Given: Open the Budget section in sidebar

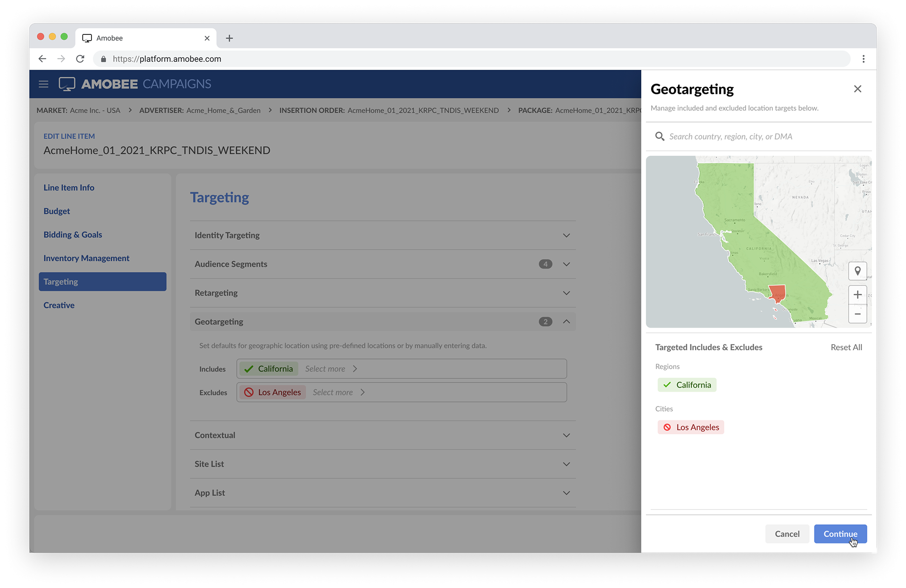Looking at the screenshot, I should pyautogui.click(x=57, y=211).
